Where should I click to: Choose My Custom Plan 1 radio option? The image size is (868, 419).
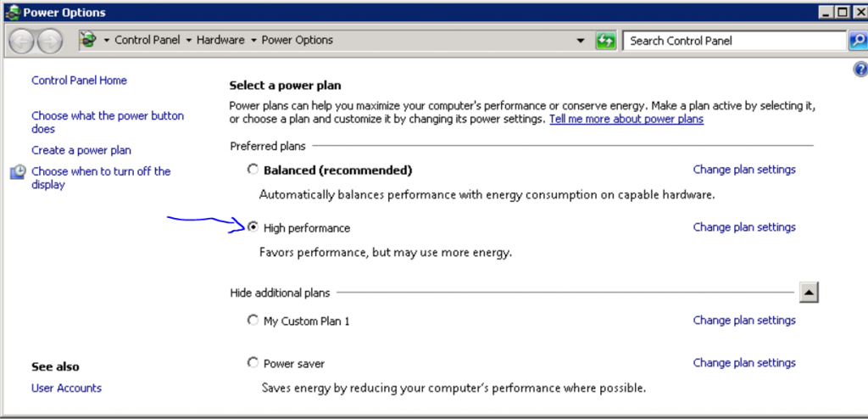point(253,321)
